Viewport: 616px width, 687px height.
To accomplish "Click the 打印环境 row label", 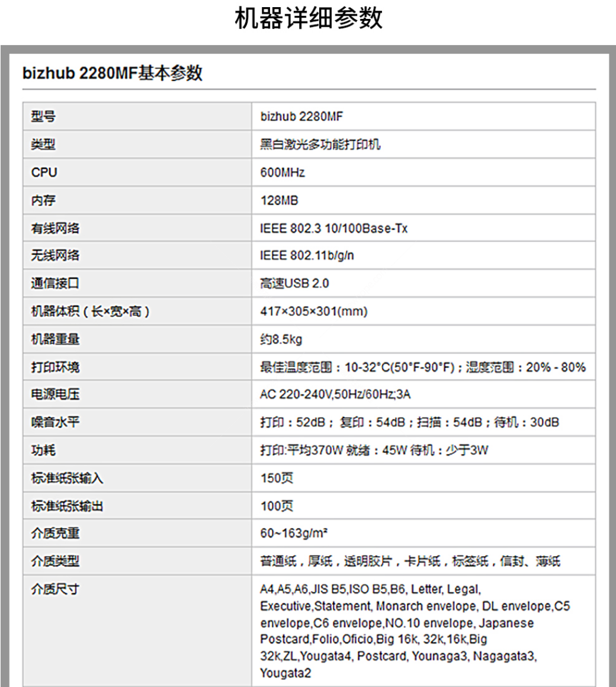I will (x=55, y=367).
